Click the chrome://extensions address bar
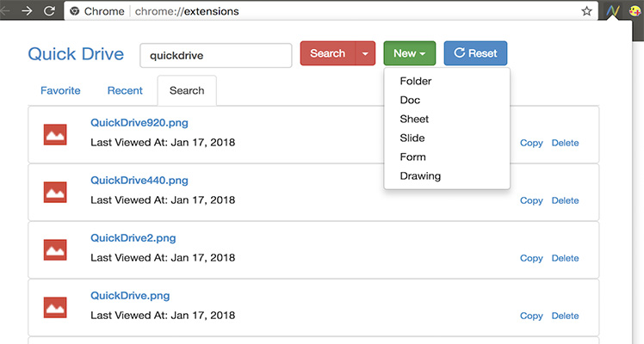 point(329,11)
